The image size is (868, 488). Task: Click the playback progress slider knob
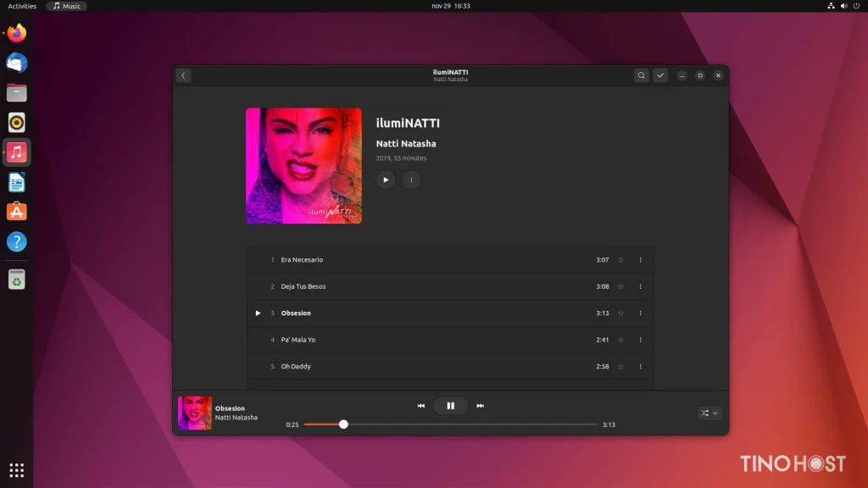coord(343,424)
